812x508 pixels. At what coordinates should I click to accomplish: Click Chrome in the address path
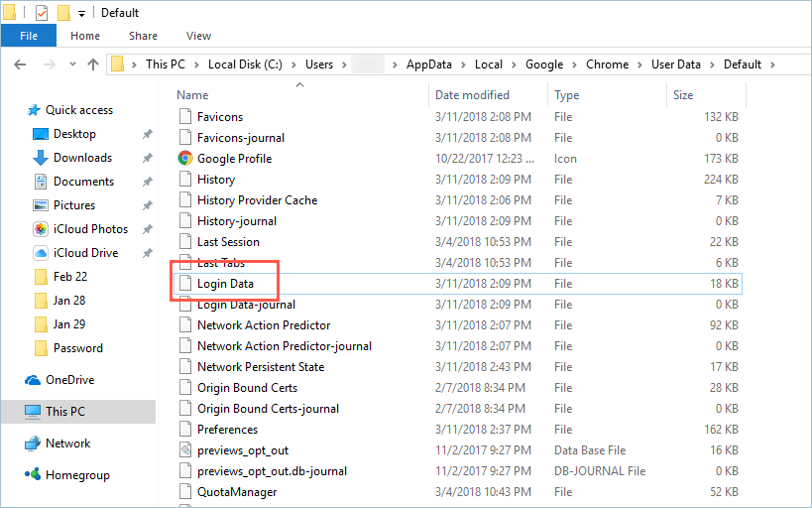point(607,64)
